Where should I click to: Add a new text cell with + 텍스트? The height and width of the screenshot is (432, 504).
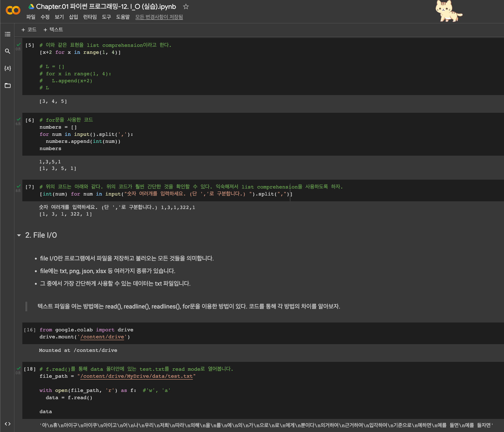[x=53, y=30]
